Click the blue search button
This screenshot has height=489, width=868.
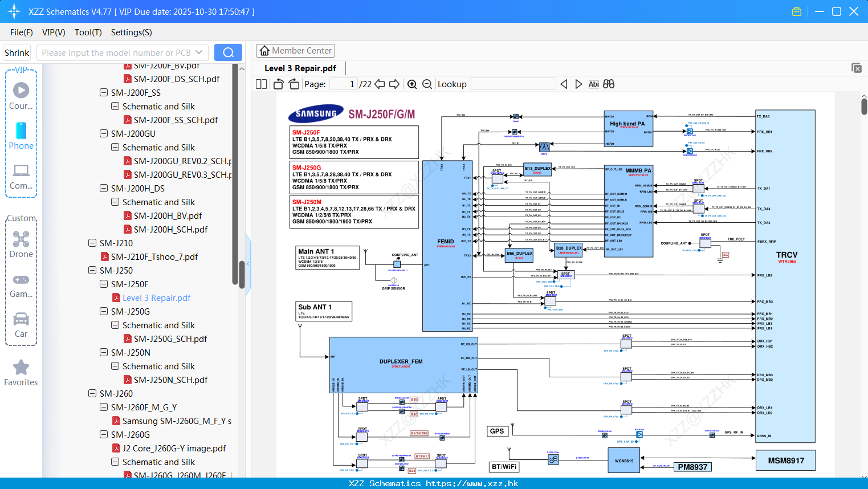coord(228,52)
